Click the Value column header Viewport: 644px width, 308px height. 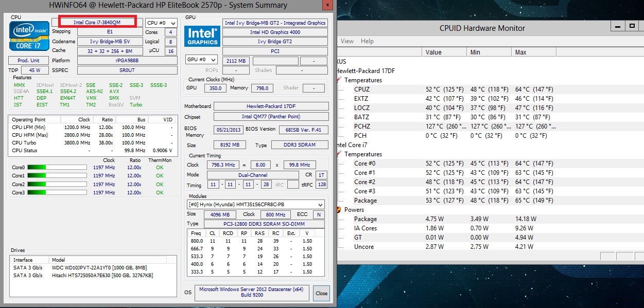coord(445,52)
